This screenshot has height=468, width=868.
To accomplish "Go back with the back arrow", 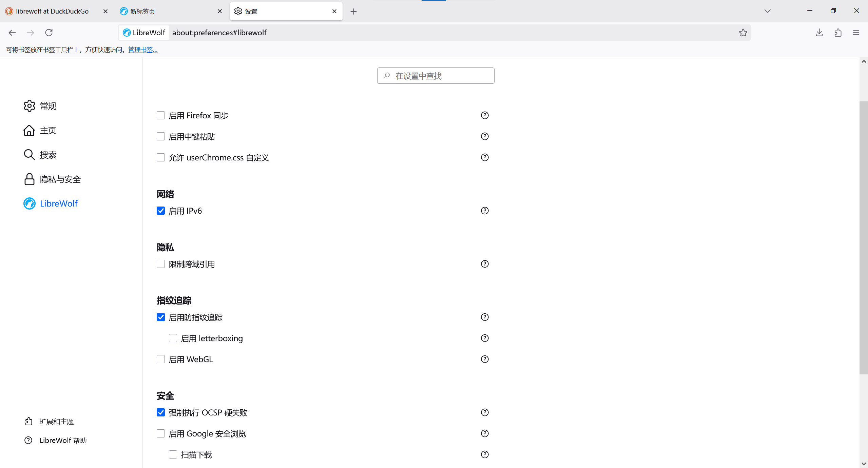I will pos(12,33).
